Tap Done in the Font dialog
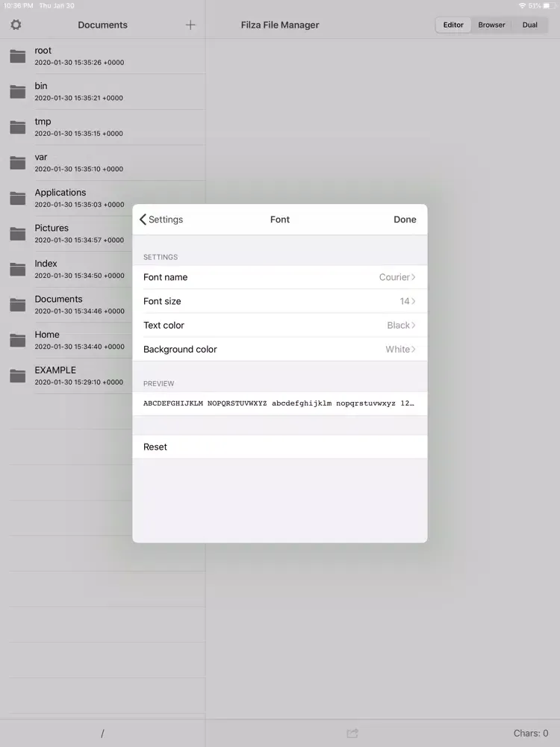Viewport: 560px width, 747px height. pos(405,219)
